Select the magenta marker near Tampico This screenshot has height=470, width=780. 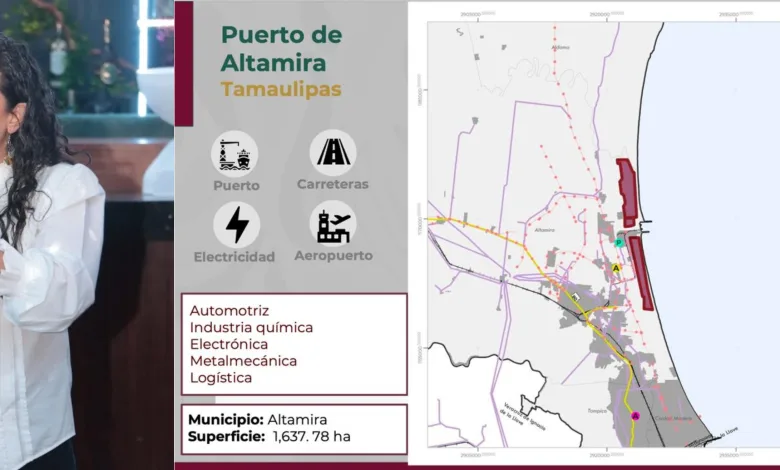tap(634, 415)
